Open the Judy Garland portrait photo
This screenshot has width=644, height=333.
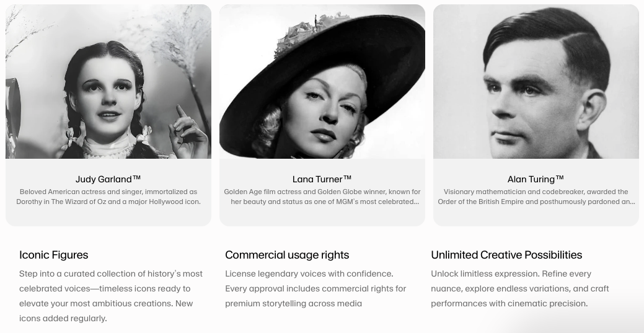pyautogui.click(x=108, y=82)
